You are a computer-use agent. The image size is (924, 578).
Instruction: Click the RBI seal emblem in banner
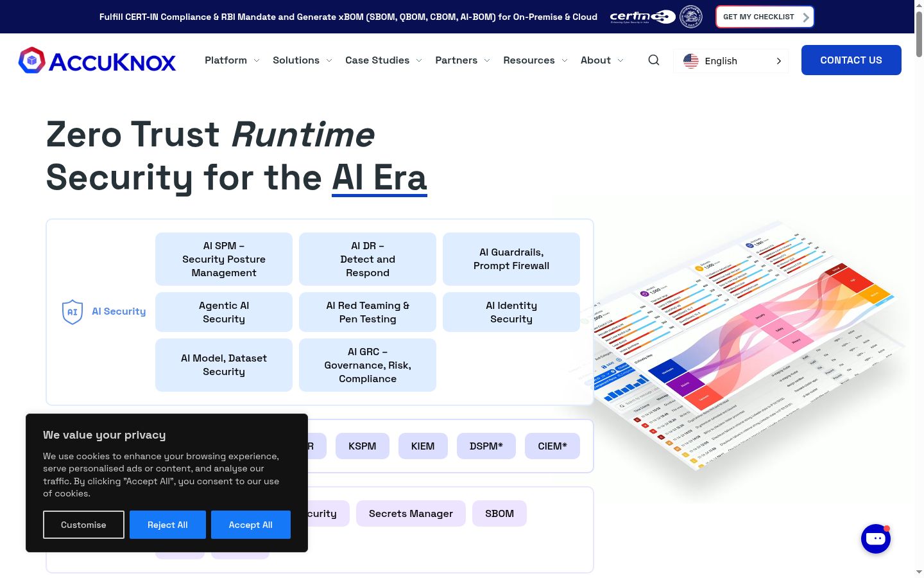click(691, 17)
